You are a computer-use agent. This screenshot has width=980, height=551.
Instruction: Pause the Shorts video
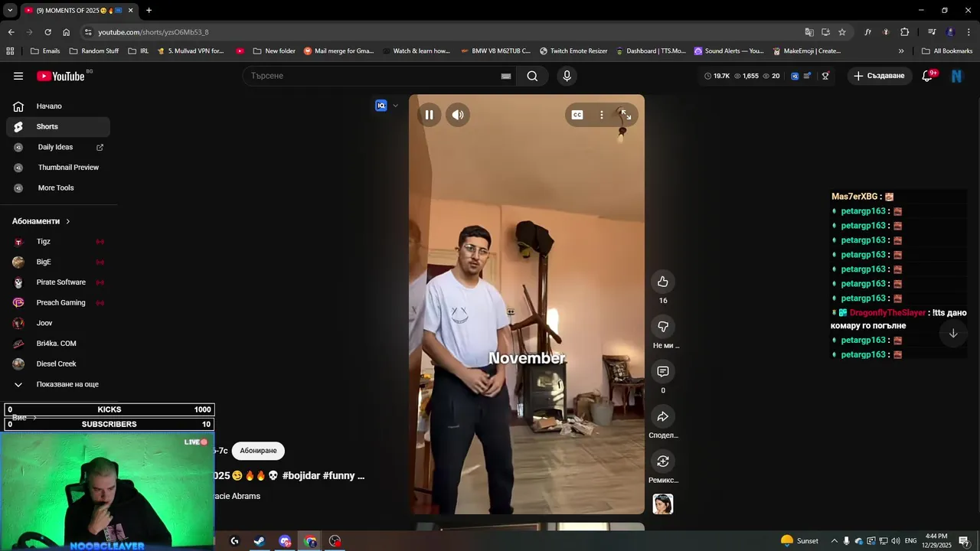tap(429, 115)
